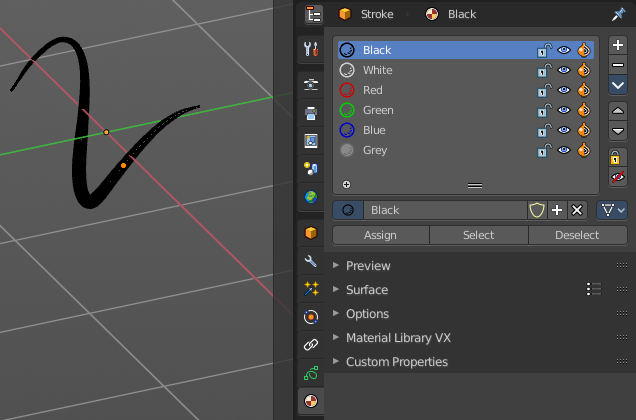Unlink the Black material datablock
This screenshot has height=420, width=636.
coord(577,210)
